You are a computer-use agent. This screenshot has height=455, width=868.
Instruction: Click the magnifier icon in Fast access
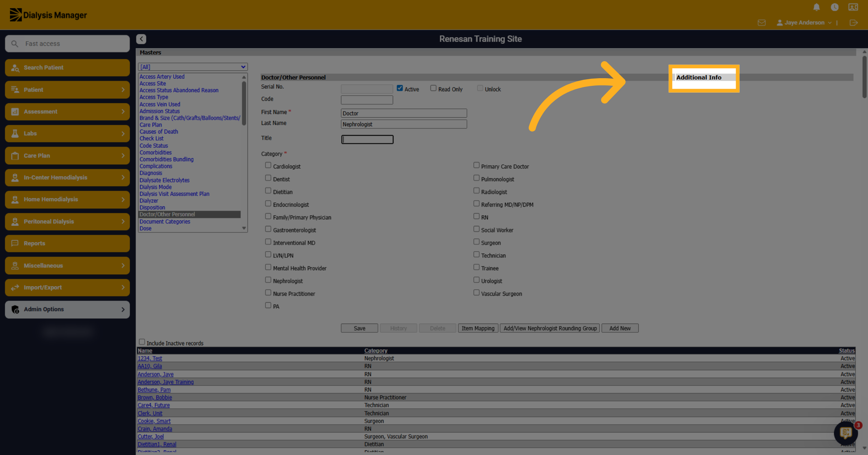coord(14,44)
